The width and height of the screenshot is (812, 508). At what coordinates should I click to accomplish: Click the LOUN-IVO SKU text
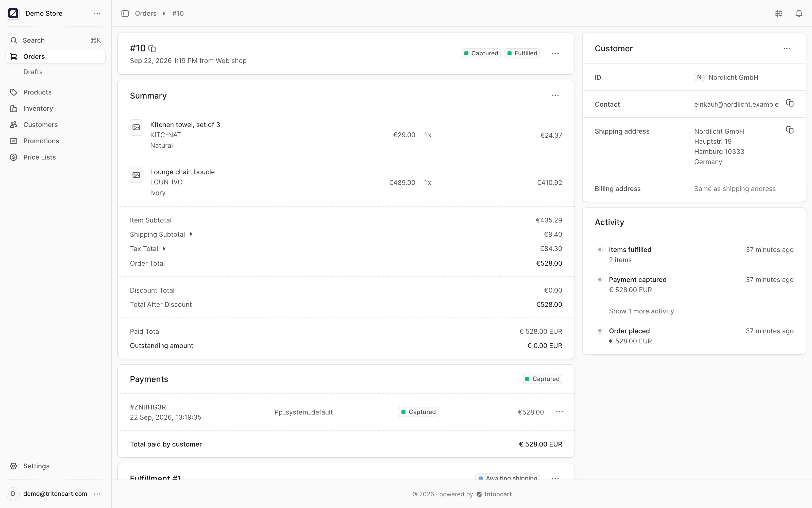166,182
